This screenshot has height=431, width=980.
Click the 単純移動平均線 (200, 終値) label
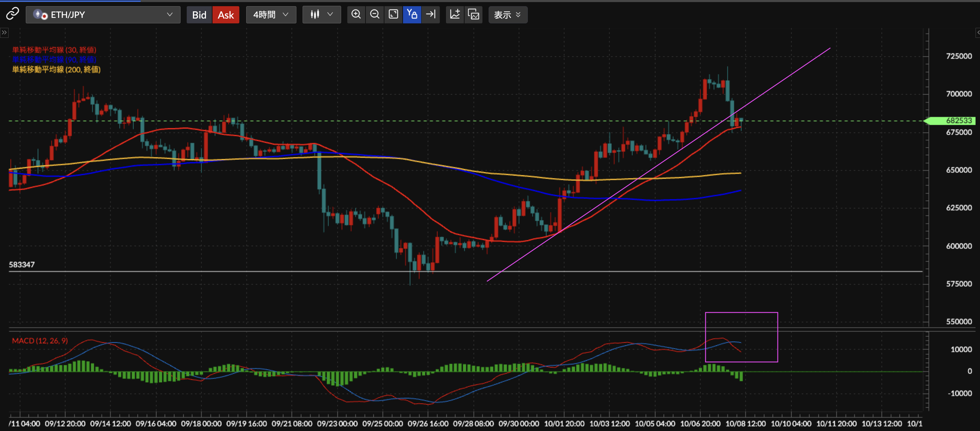coord(56,69)
